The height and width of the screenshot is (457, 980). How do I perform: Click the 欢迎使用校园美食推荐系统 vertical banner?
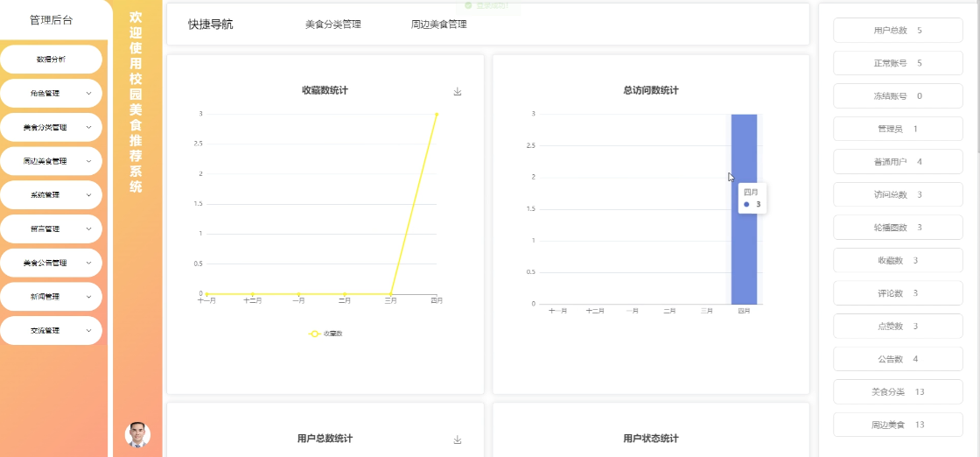click(136, 102)
